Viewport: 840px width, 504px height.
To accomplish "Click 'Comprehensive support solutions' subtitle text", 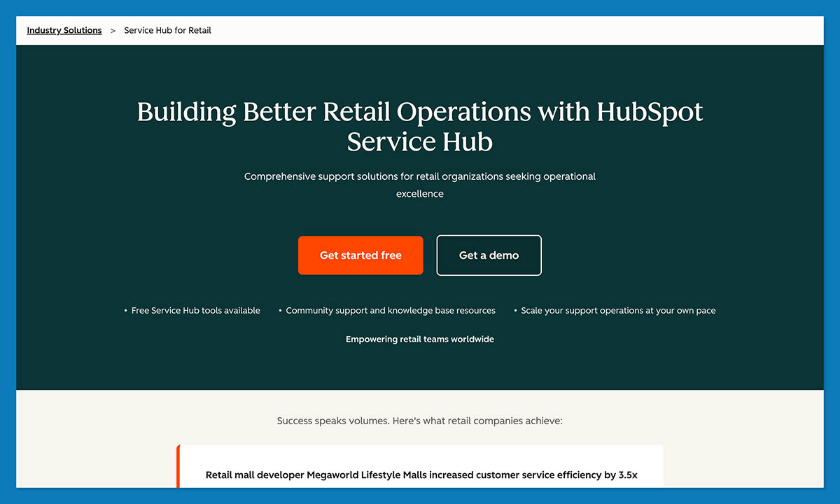I will 420,185.
